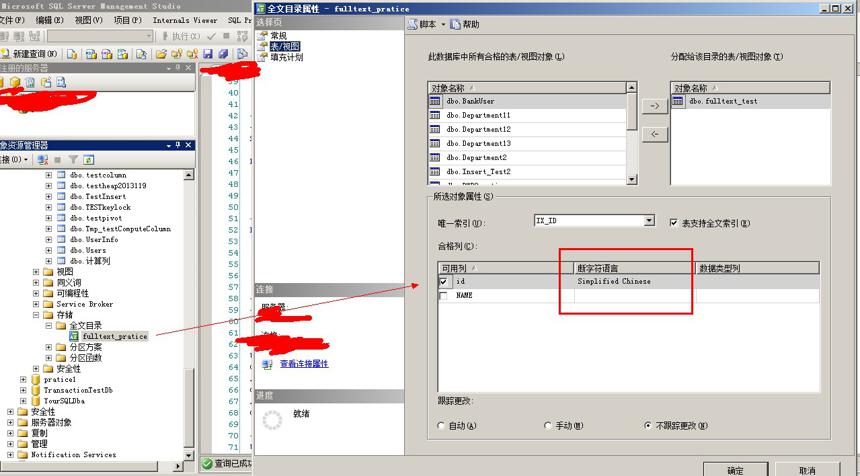Click the open folder toolbar icon
This screenshot has height=476, width=860.
pyautogui.click(x=161, y=54)
